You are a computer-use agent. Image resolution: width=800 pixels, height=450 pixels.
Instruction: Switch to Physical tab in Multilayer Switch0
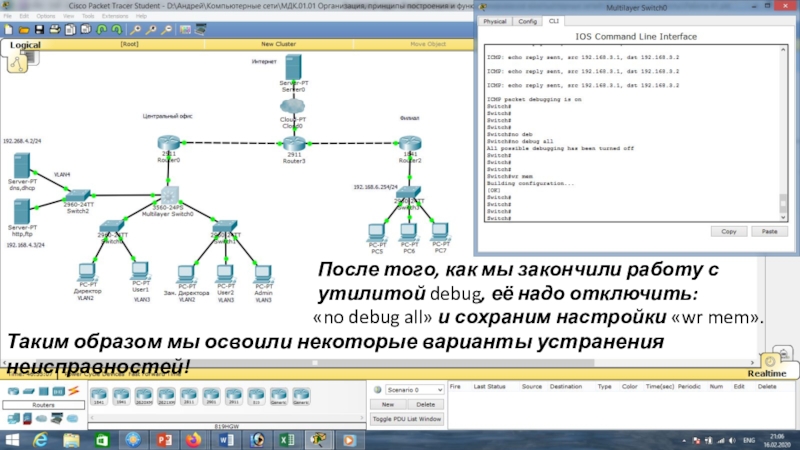click(495, 21)
